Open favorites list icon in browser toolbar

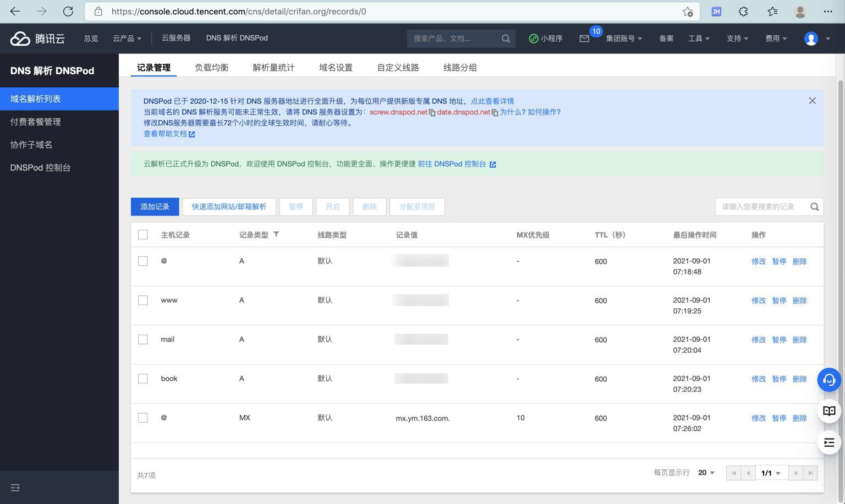(x=772, y=12)
